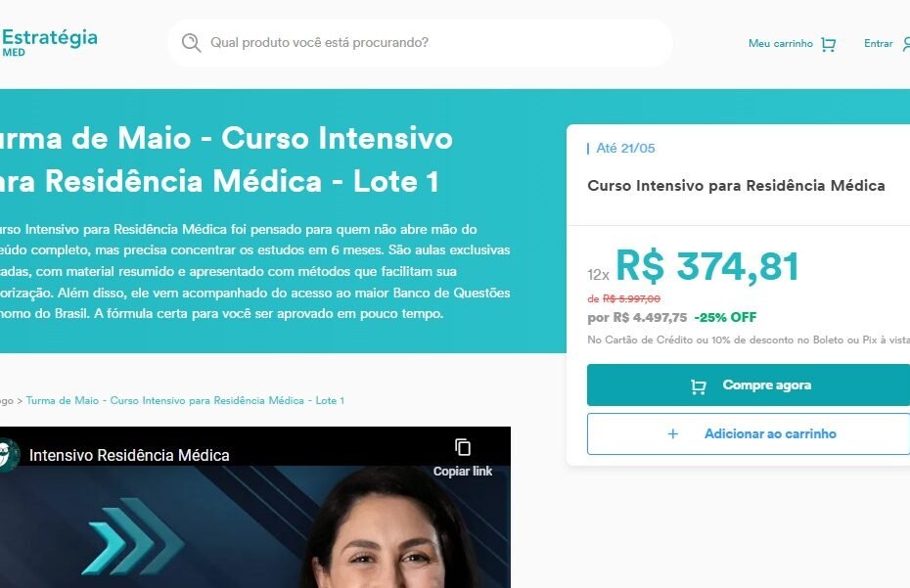Focus the product search field
The image size is (910, 588).
tap(420, 43)
